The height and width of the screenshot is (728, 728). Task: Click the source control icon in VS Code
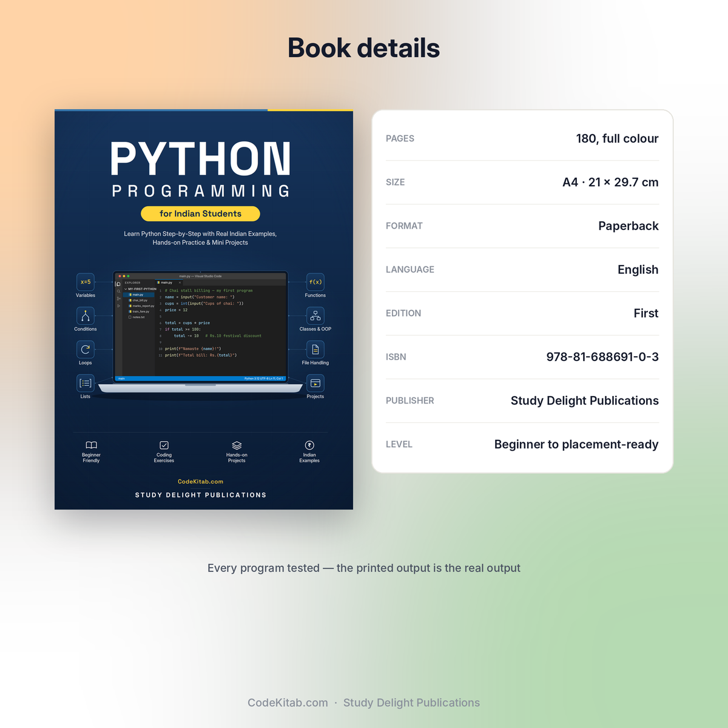click(x=118, y=298)
